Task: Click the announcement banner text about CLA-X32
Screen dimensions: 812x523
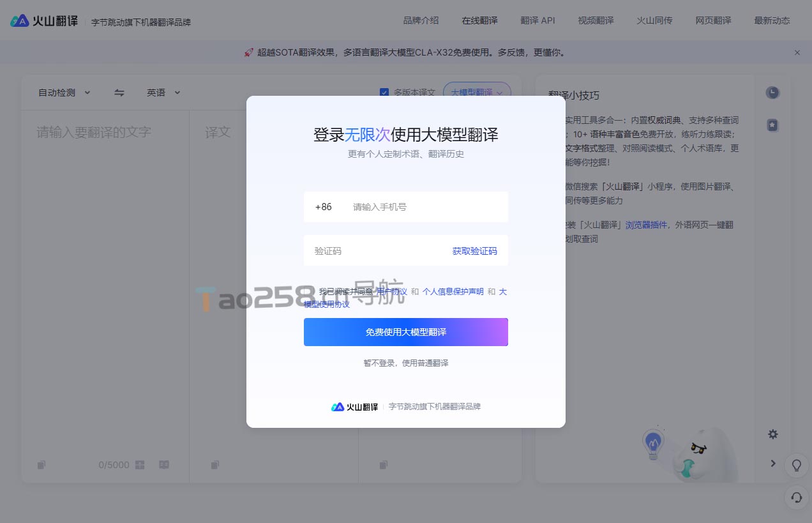Action: (411, 52)
